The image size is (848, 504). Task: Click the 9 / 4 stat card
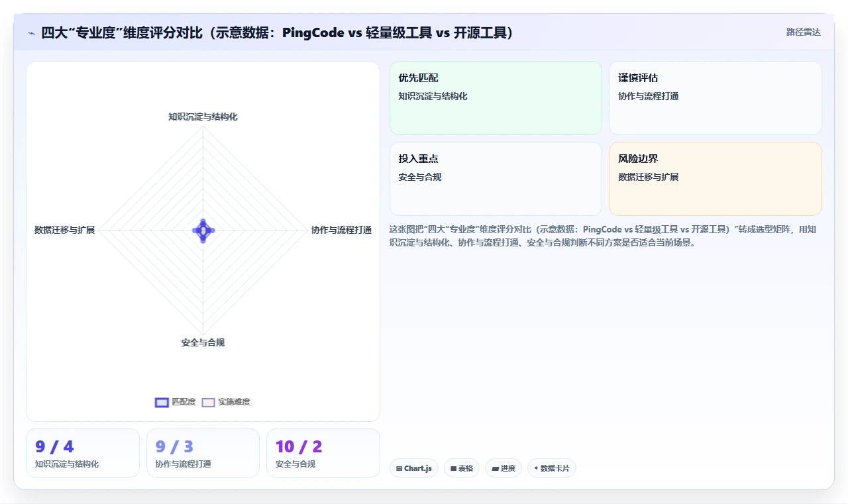83,453
